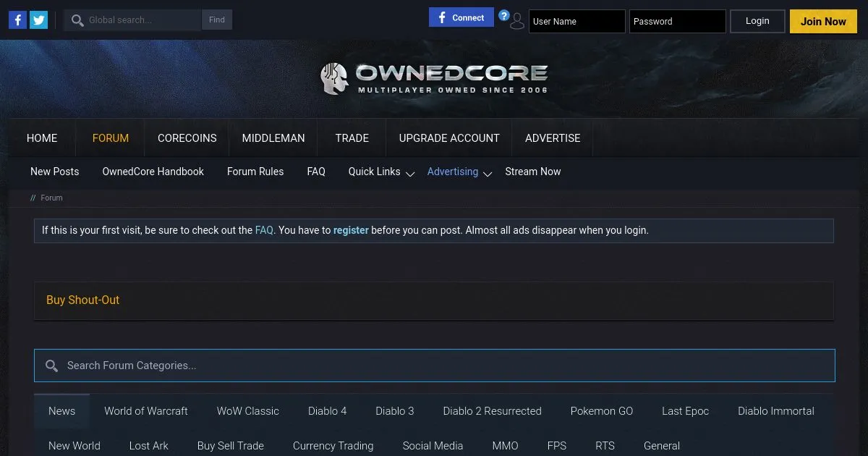Click the Find button
Image resolution: width=868 pixels, height=456 pixels.
[x=217, y=20]
